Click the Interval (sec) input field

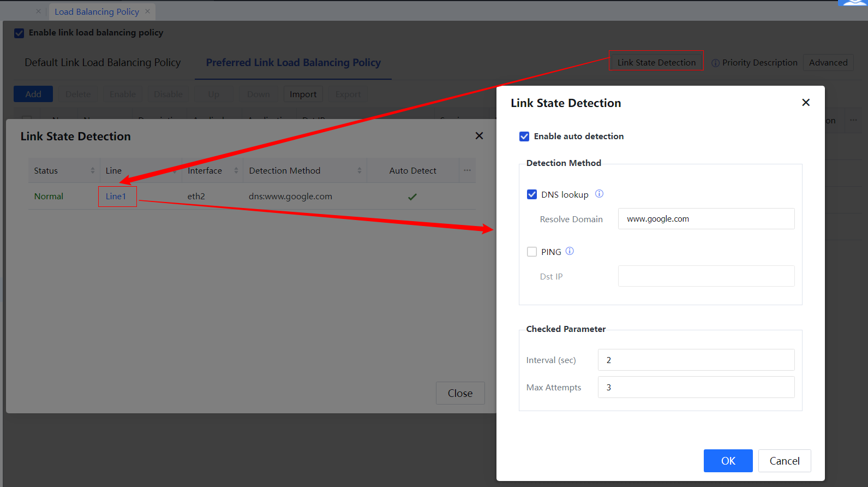(696, 360)
